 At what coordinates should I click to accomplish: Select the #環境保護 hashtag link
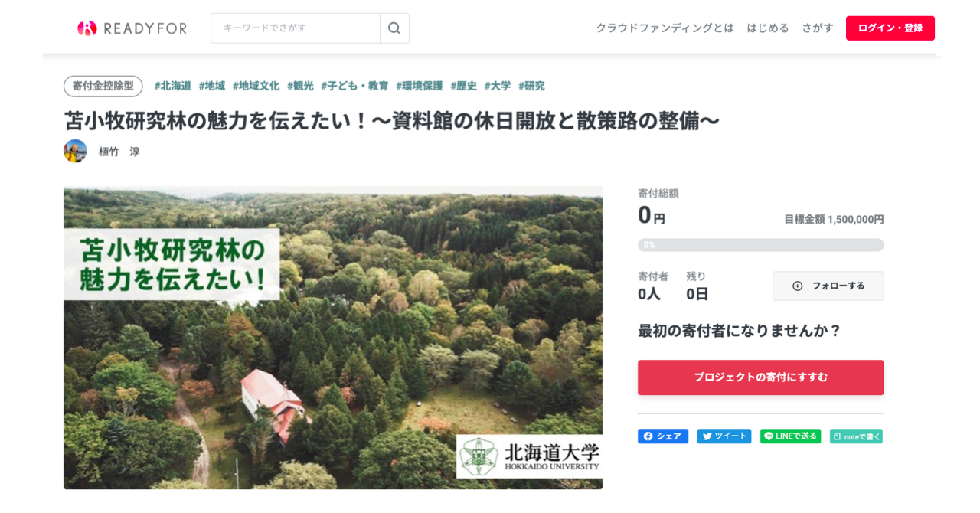420,86
